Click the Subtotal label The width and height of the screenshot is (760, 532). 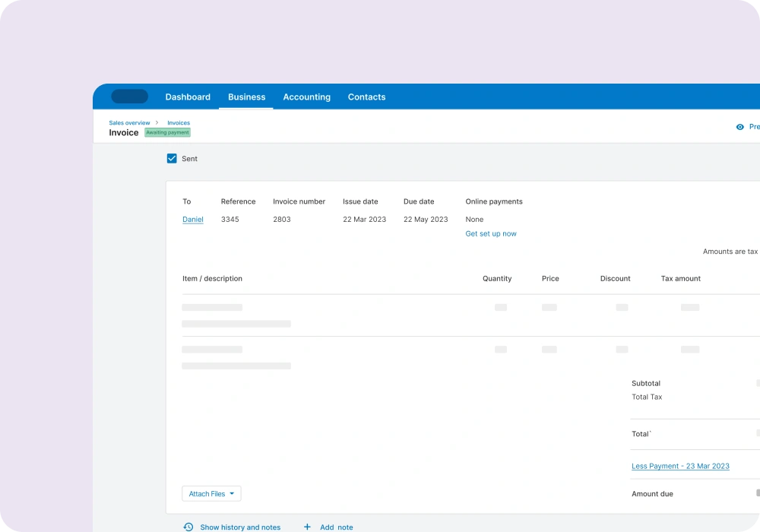(645, 383)
